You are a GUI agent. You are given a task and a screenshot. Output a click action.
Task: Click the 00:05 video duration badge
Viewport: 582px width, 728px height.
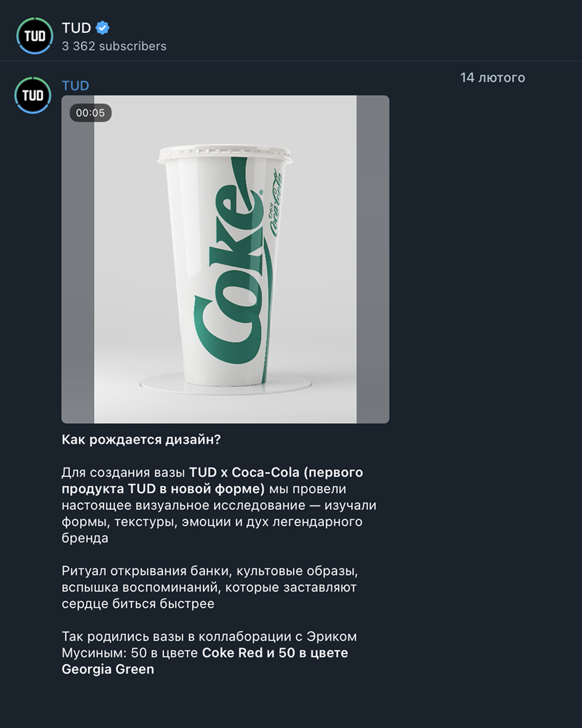pyautogui.click(x=91, y=113)
